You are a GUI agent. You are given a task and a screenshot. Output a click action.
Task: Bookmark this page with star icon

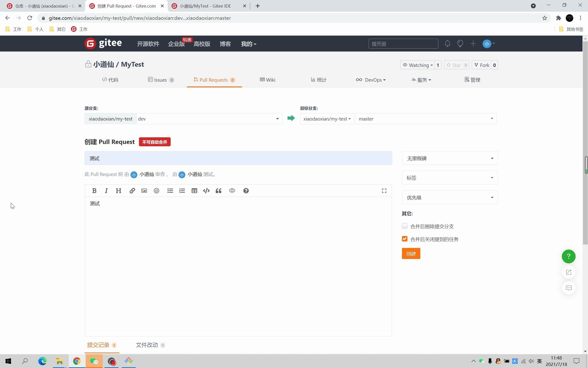tap(545, 18)
